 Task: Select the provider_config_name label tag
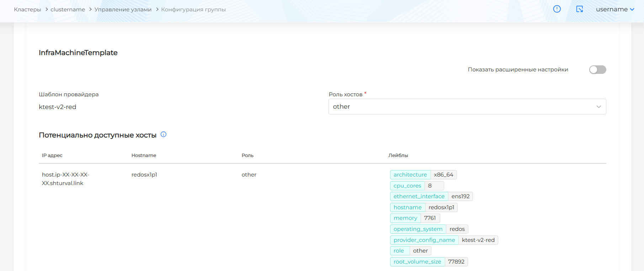424,240
